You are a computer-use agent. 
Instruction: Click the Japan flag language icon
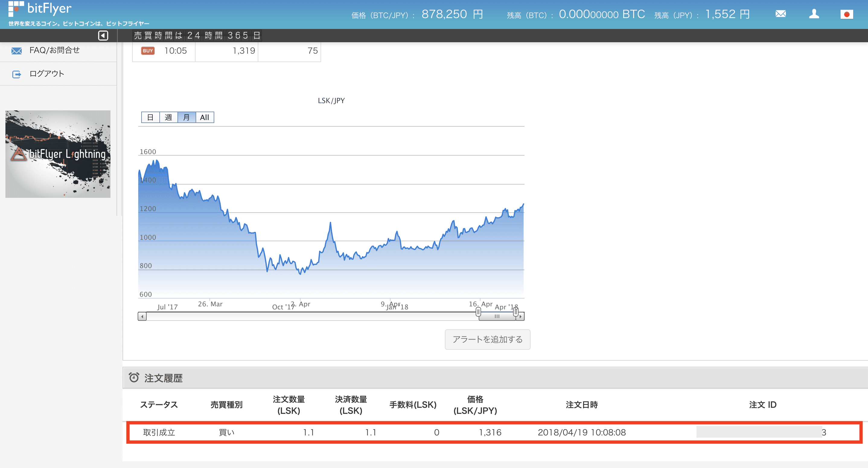847,14
